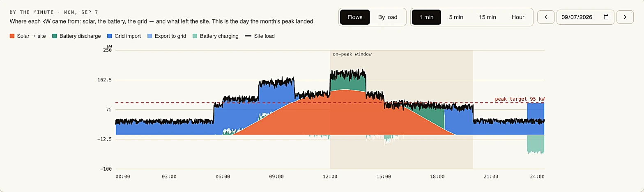Go to the next day arrow
This screenshot has height=192, width=644.
click(625, 17)
